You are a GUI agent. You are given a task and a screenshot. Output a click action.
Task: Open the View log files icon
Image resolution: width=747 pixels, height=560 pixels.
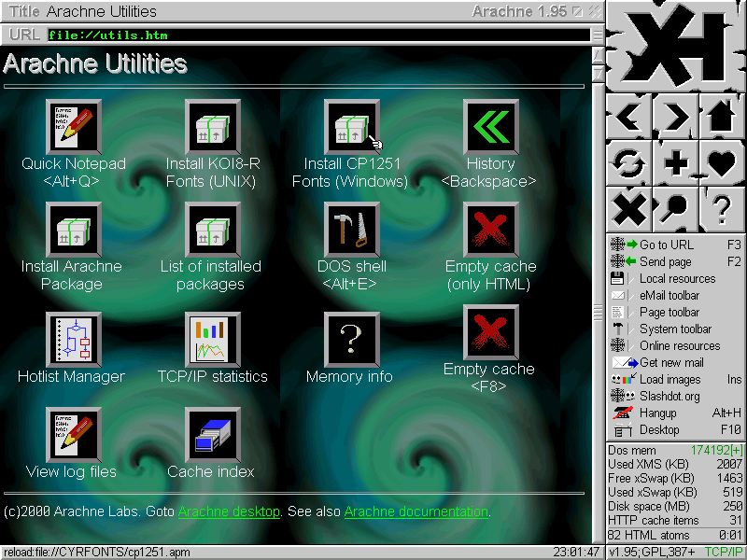click(x=74, y=435)
